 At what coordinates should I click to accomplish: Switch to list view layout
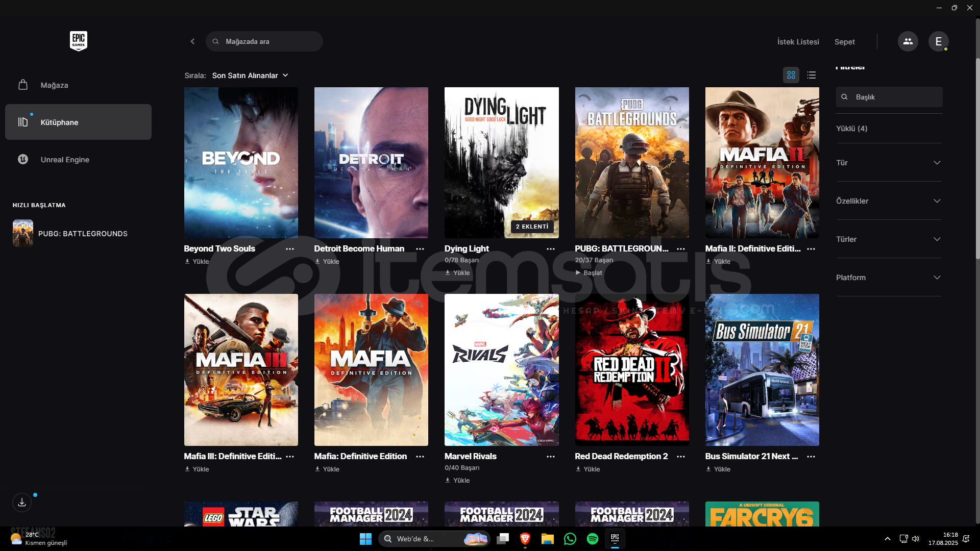point(812,75)
